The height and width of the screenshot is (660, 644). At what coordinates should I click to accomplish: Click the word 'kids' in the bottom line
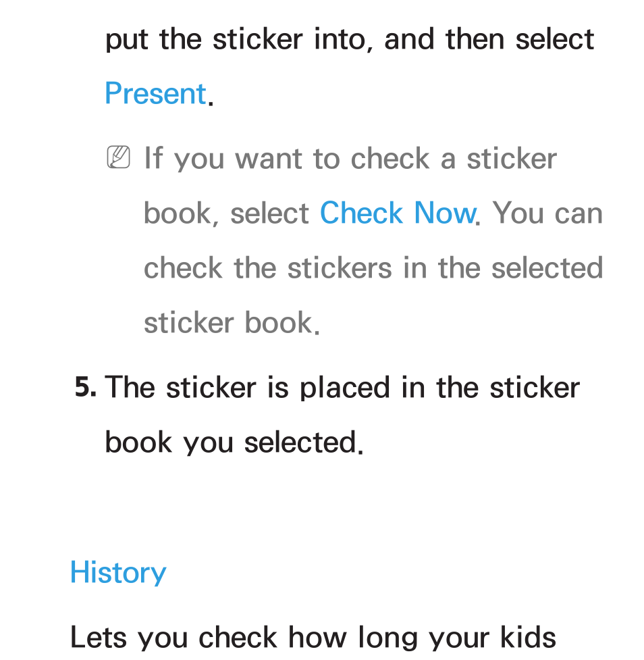tap(528, 637)
